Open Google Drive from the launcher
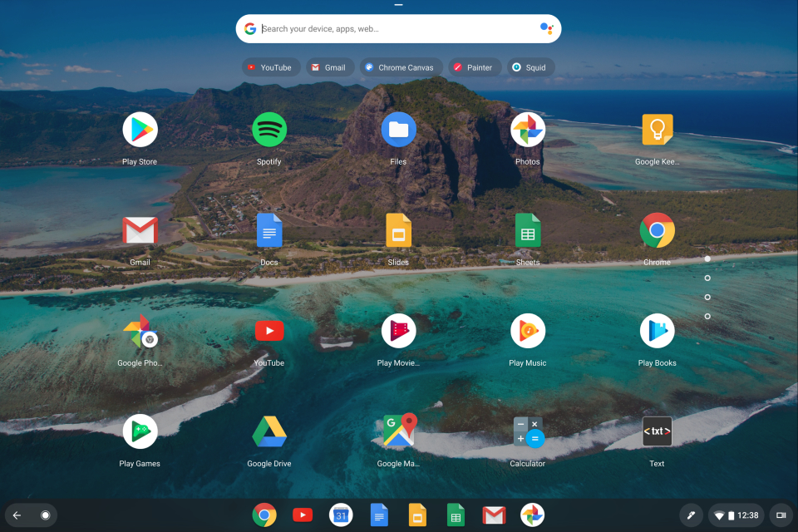This screenshot has height=532, width=798. pyautogui.click(x=269, y=431)
